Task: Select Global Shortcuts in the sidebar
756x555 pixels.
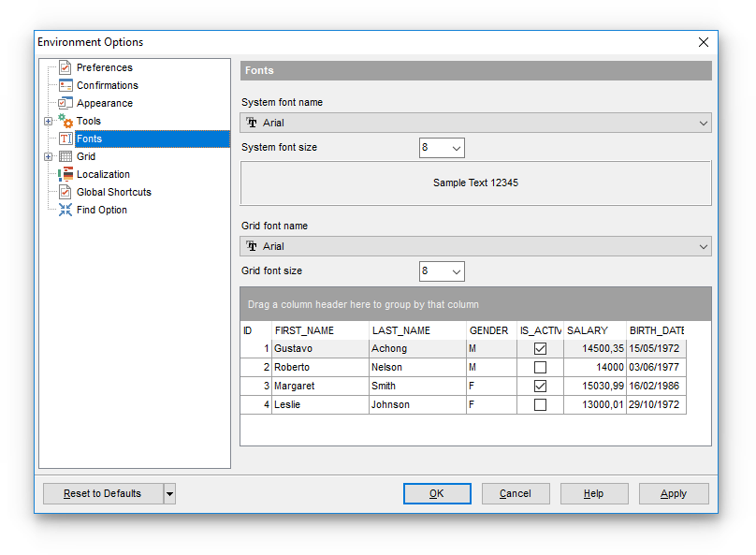Action: pos(113,192)
